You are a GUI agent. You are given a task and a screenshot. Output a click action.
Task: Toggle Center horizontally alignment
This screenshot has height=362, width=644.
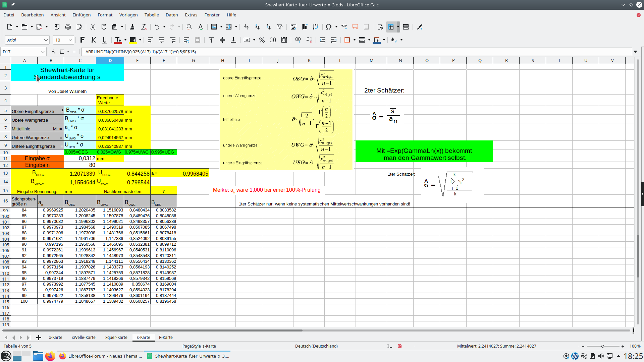[x=162, y=40]
